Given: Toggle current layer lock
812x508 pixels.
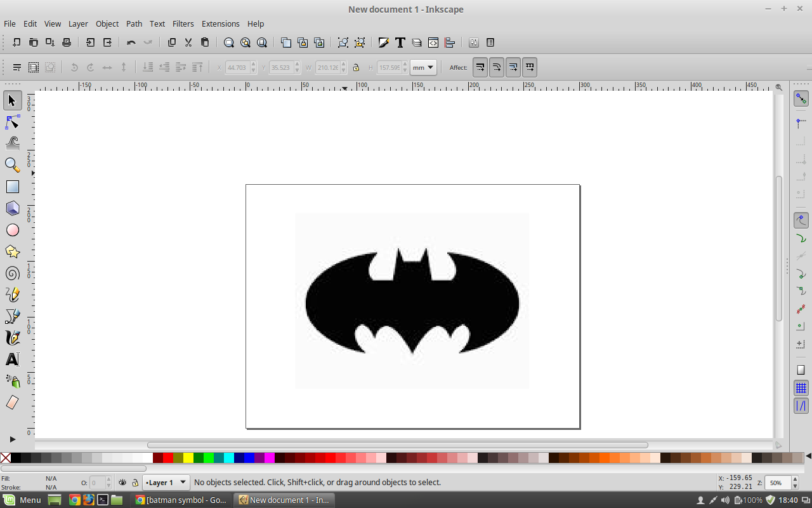Looking at the screenshot, I should [x=135, y=483].
